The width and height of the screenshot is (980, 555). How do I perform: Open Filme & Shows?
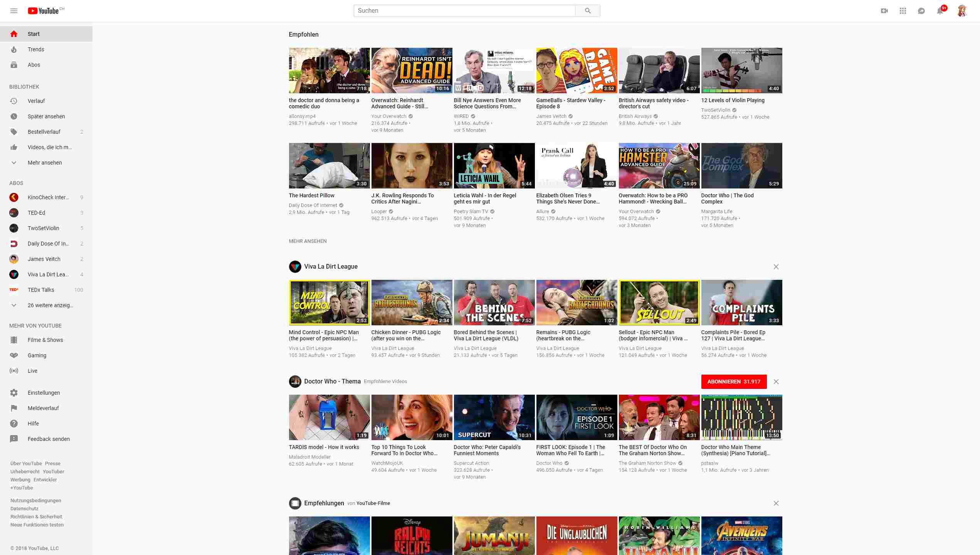(x=46, y=340)
